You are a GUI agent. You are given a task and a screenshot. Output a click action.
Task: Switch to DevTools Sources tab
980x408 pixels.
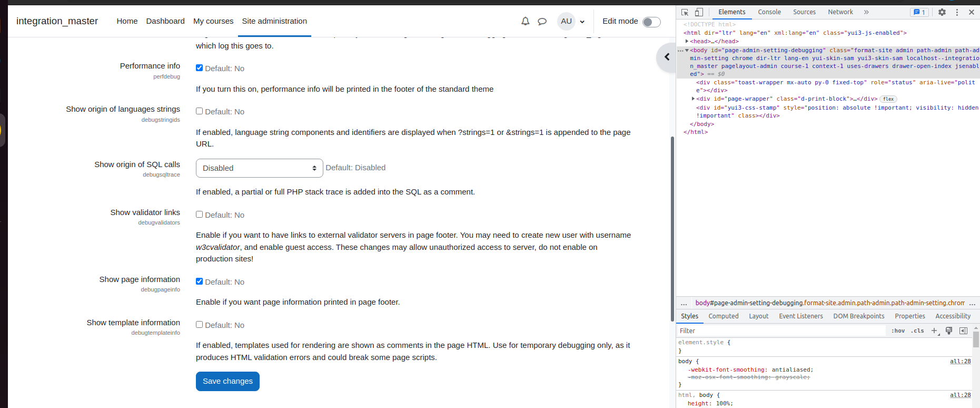804,12
